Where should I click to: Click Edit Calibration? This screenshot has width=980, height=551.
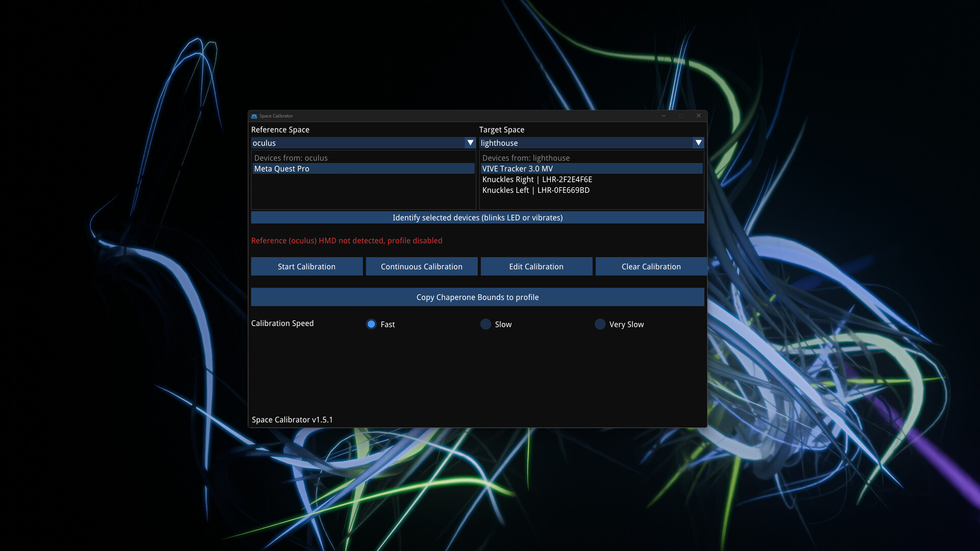coord(536,266)
